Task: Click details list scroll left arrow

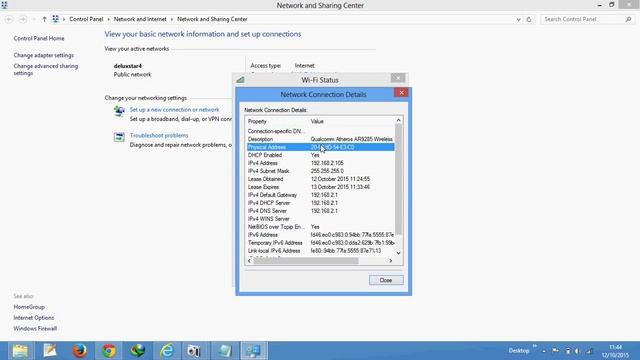Action: tap(249, 261)
